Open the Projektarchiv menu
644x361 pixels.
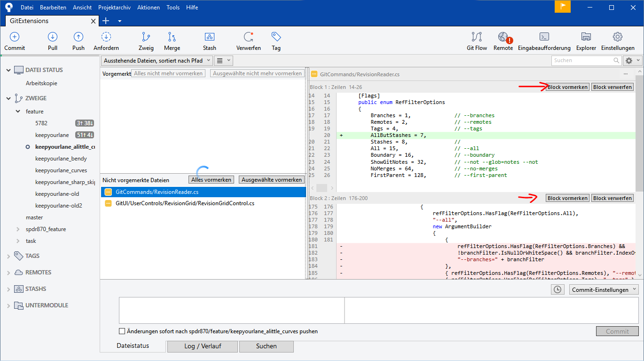(x=115, y=8)
